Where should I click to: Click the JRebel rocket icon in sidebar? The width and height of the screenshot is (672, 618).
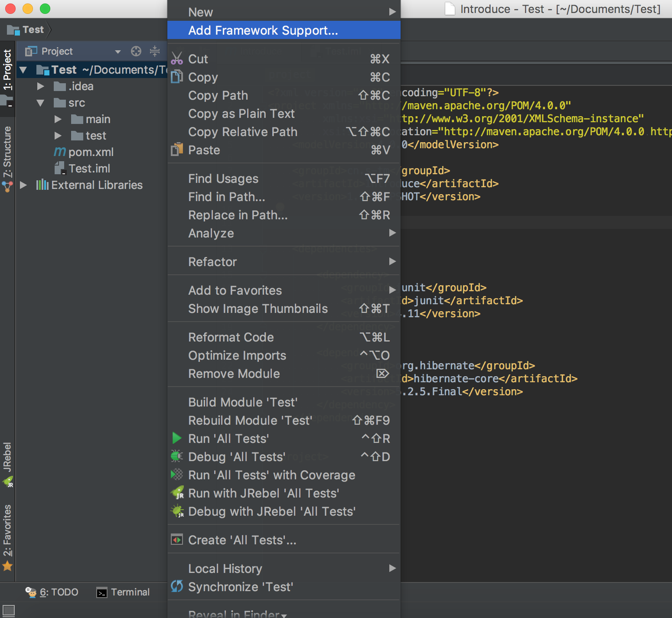(8, 481)
